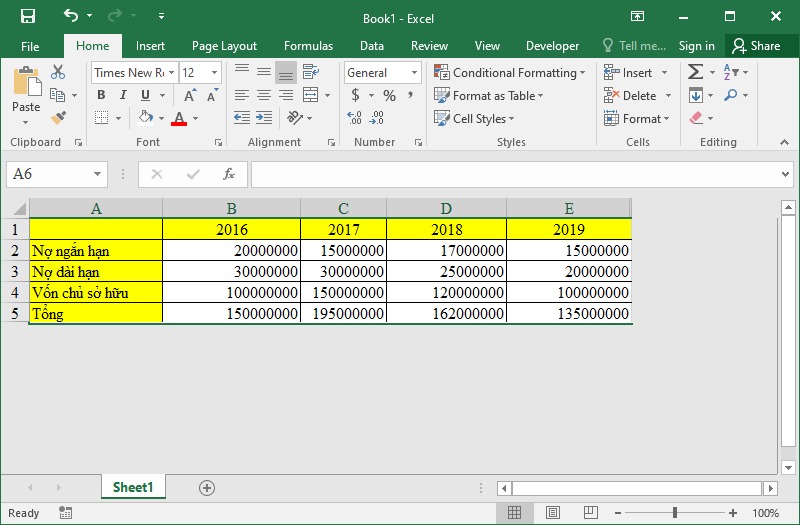Viewport: 800px width, 525px height.
Task: Click the Clear eraser icon
Action: pos(696,118)
